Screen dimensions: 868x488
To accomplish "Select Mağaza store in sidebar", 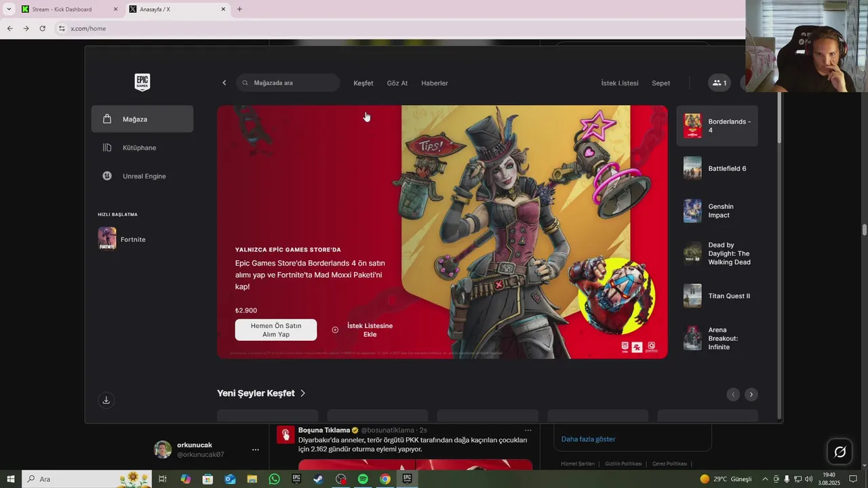I will point(142,119).
